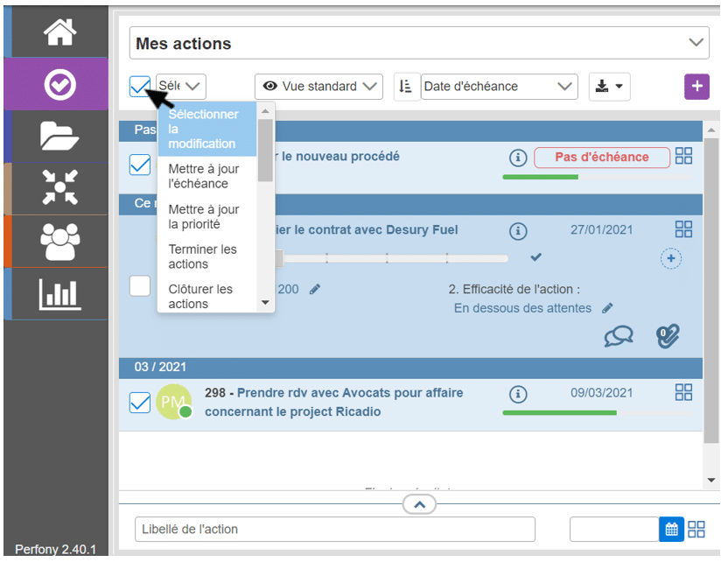Uncheck the action 298 checkbox
Viewport: 728px width, 562px height.
(140, 402)
